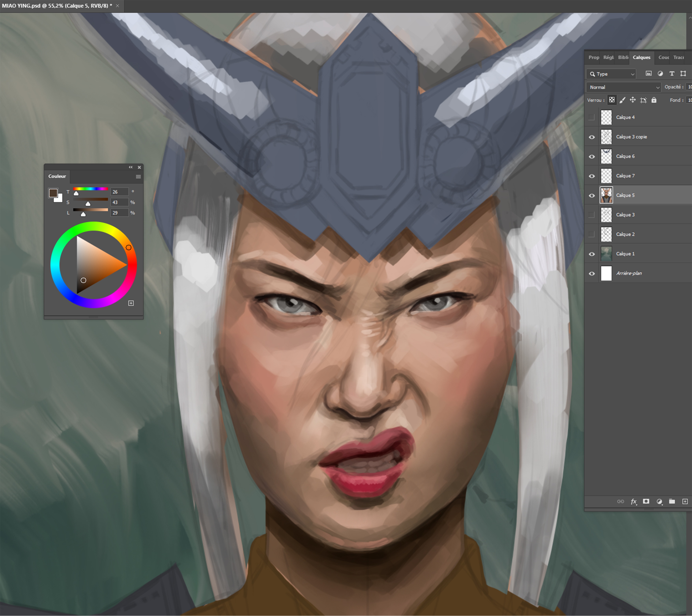Click the Calque 5 layer thumbnail

click(606, 195)
